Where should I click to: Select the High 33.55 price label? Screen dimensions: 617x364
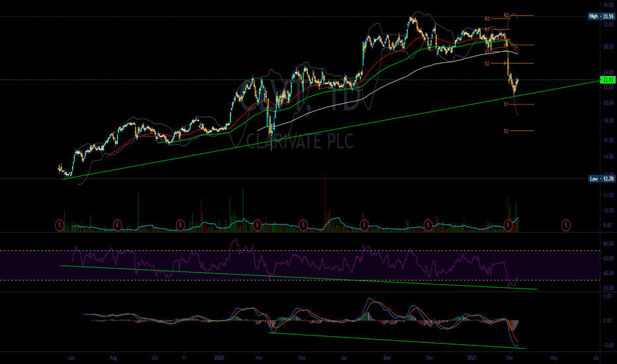601,16
